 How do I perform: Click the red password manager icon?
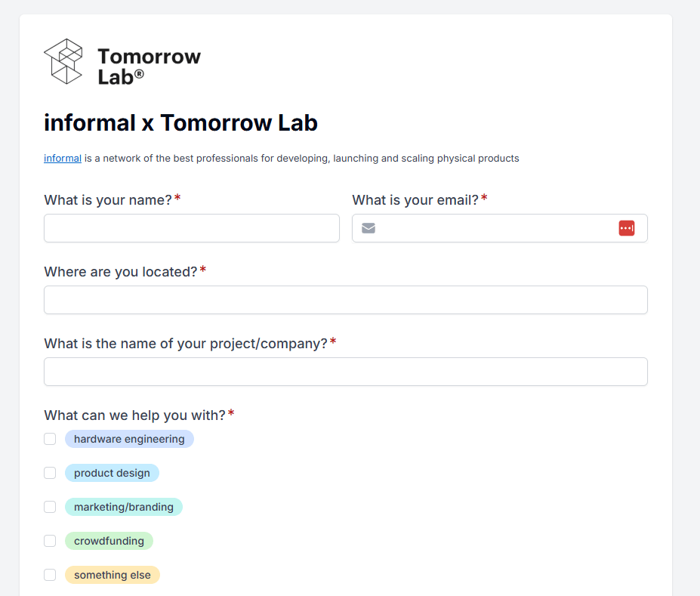(627, 228)
